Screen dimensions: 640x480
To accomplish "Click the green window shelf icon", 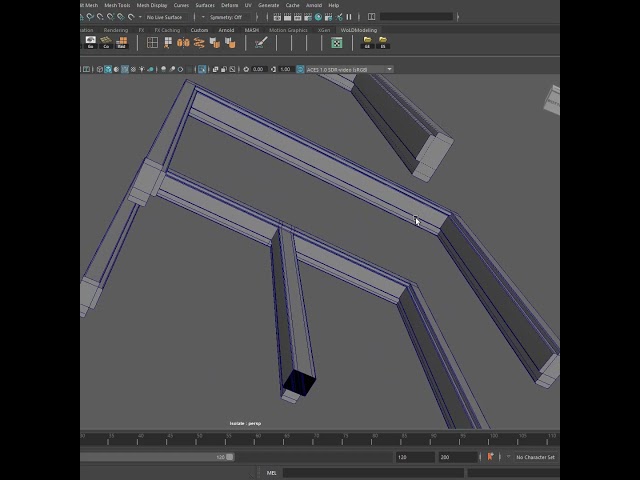I will [337, 43].
